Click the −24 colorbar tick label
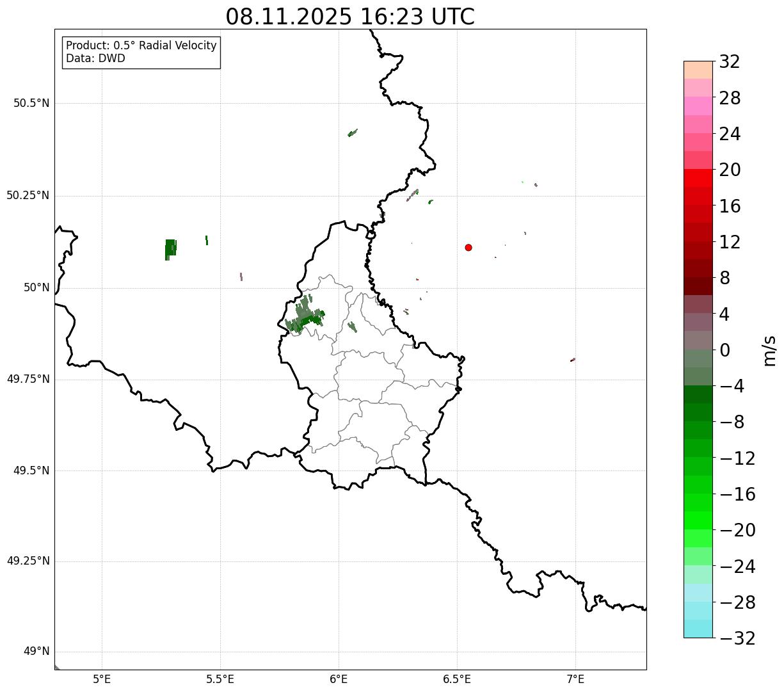The width and height of the screenshot is (784, 692). pos(737,567)
